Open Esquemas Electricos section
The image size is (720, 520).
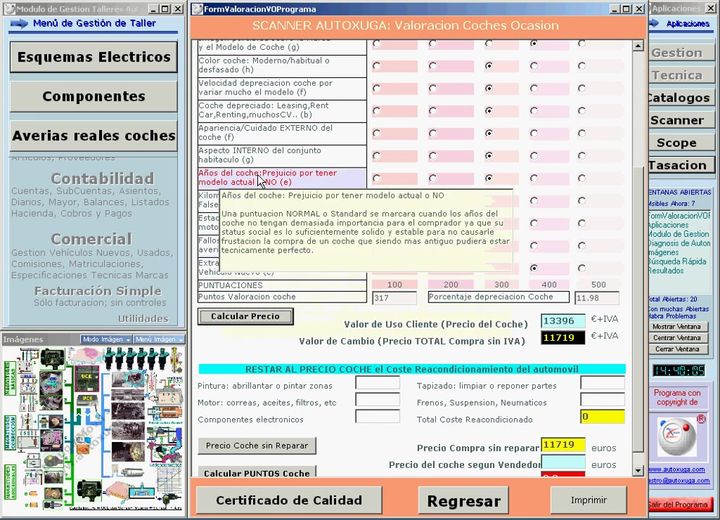coord(94,57)
